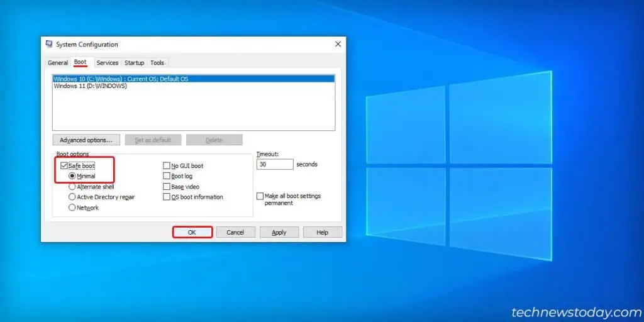This screenshot has height=322, width=644.
Task: Click the Delete button
Action: click(214, 140)
